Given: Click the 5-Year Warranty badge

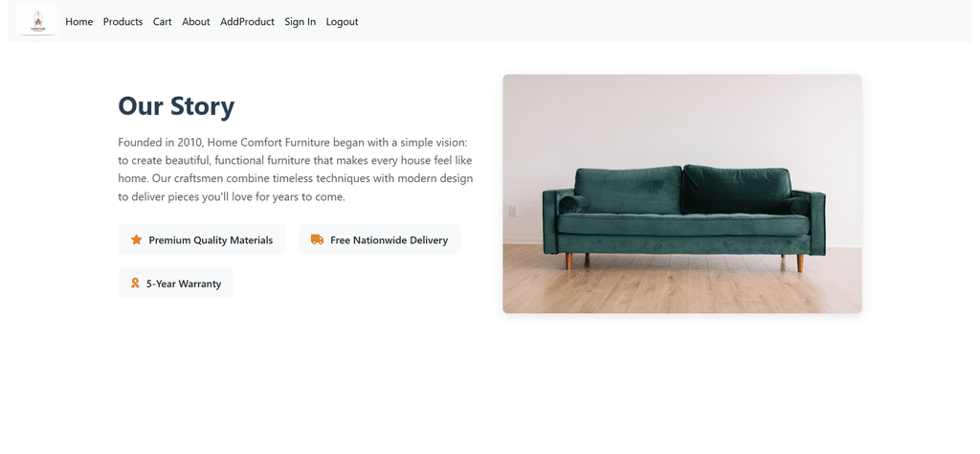Looking at the screenshot, I should click(176, 284).
